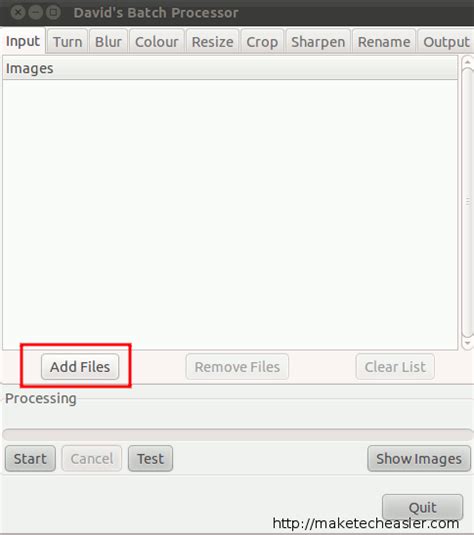The image size is (474, 535).
Task: Open the Crop tab
Action: 262,42
